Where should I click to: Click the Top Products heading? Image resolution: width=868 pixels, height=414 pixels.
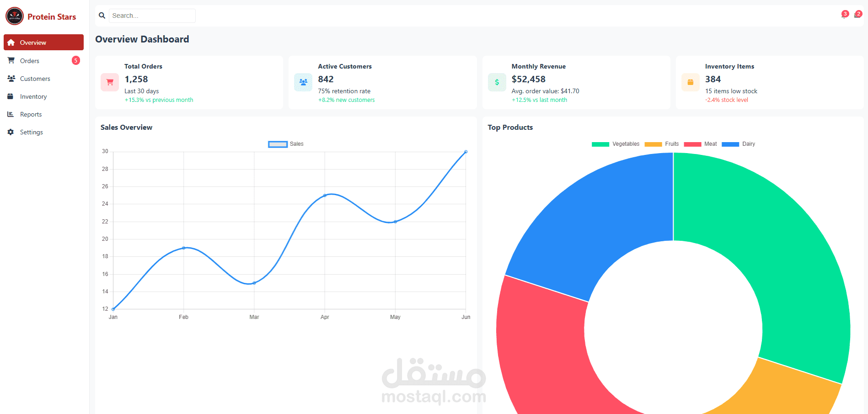coord(510,127)
